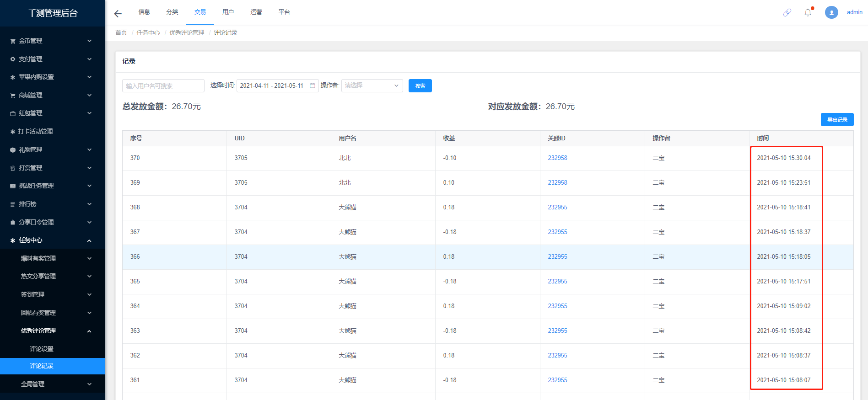
Task: Click the 时间 column header
Action: (x=763, y=138)
